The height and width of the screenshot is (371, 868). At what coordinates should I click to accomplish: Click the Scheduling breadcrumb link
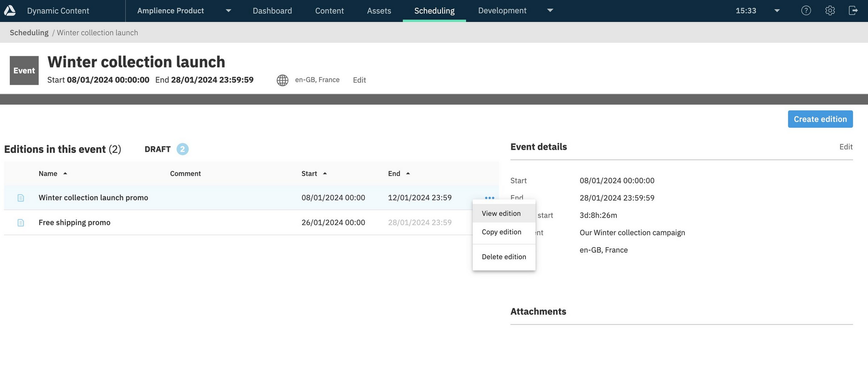pyautogui.click(x=29, y=33)
